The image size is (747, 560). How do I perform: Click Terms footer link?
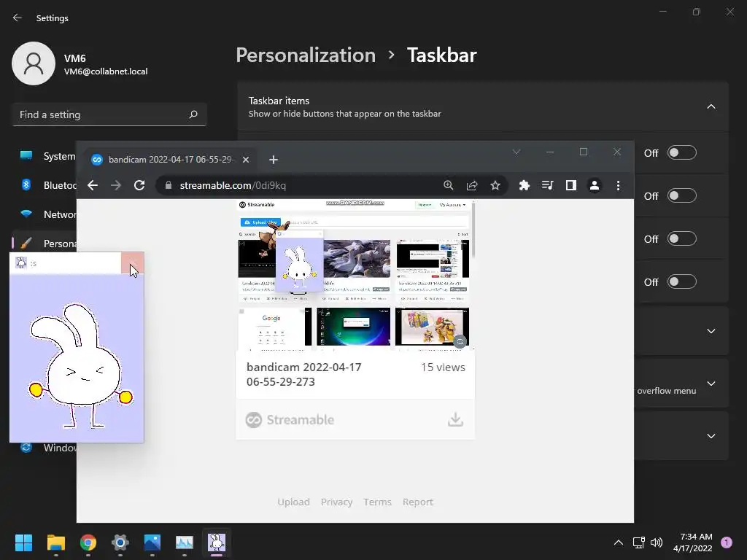[377, 502]
